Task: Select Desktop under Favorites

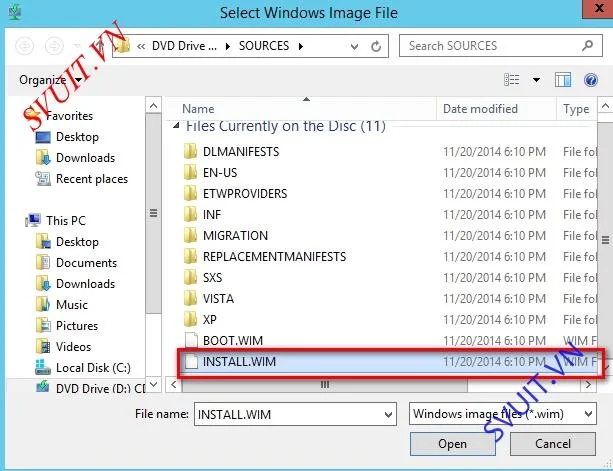Action: (67, 137)
